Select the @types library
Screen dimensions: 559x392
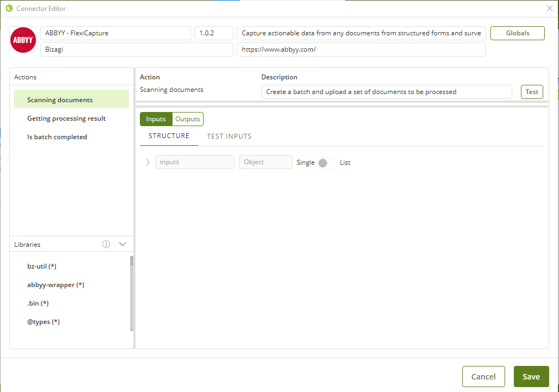pyautogui.click(x=44, y=322)
